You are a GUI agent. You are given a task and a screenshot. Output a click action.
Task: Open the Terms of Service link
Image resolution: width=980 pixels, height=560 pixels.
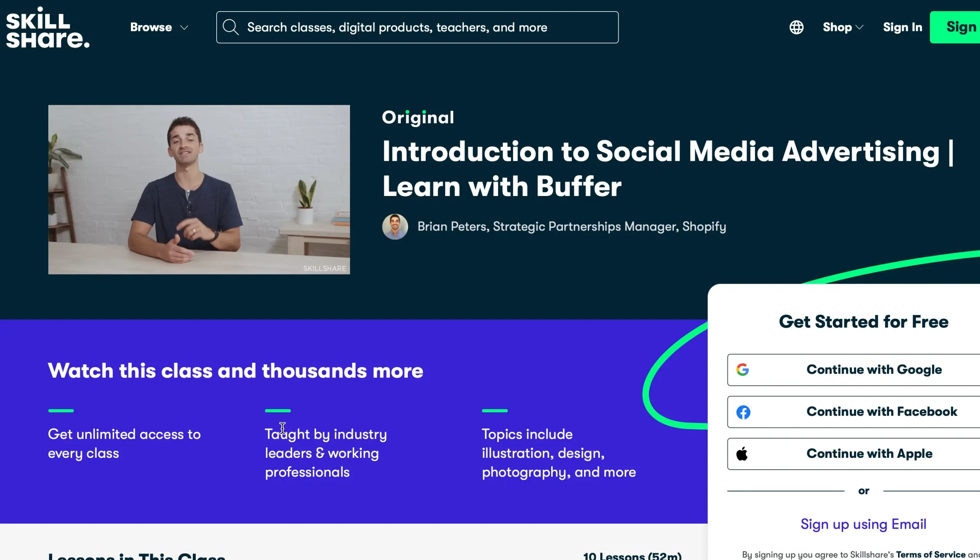tap(930, 555)
